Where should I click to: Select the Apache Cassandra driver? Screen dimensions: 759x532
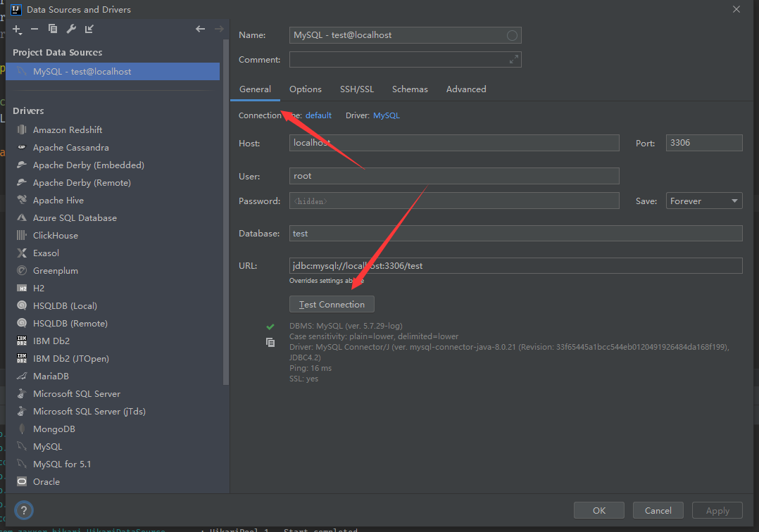tap(70, 148)
